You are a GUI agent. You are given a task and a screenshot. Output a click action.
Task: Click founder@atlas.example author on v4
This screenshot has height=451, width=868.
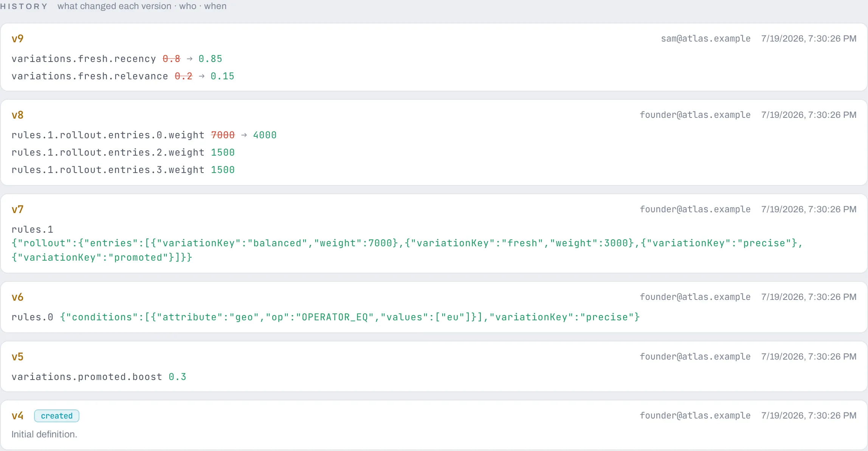tap(695, 415)
